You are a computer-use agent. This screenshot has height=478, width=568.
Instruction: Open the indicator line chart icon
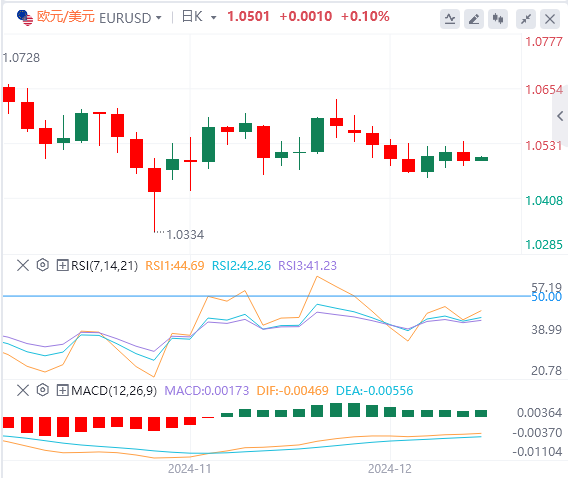(x=450, y=19)
